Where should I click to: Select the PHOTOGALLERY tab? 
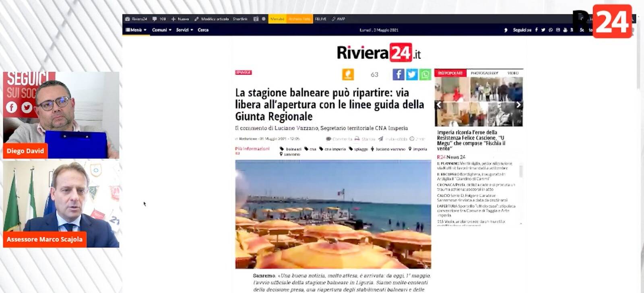(484, 73)
